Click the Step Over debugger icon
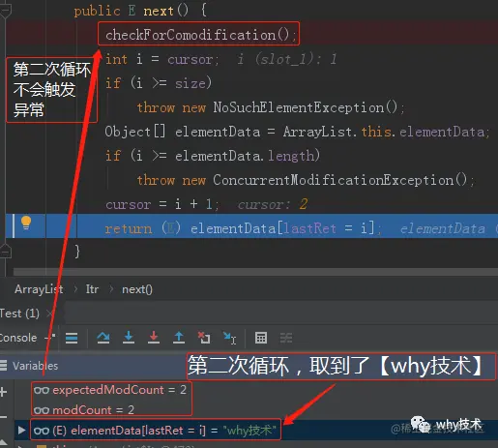 (103, 338)
